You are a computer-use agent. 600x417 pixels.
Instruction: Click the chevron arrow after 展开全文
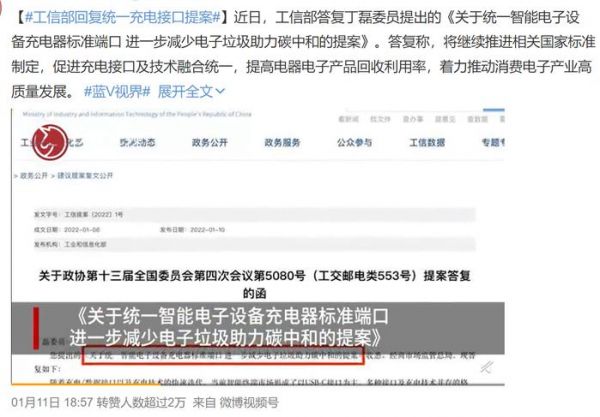[x=220, y=91]
